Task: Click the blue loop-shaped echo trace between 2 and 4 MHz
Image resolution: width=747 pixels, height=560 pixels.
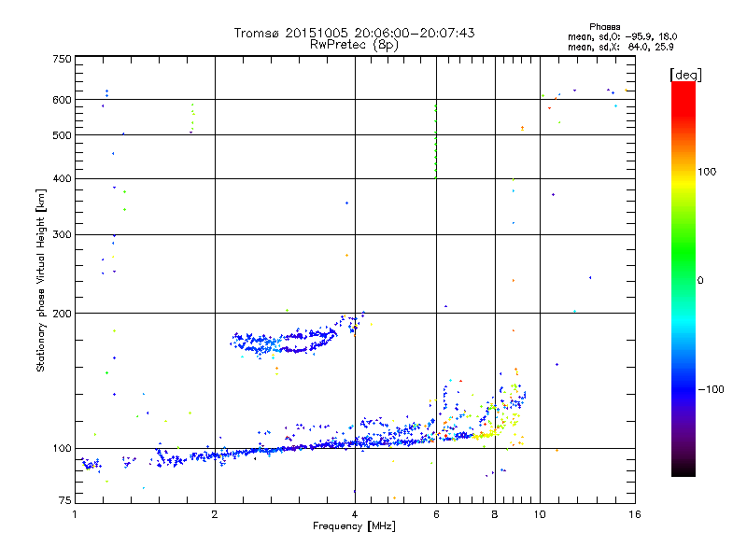Action: (x=286, y=342)
